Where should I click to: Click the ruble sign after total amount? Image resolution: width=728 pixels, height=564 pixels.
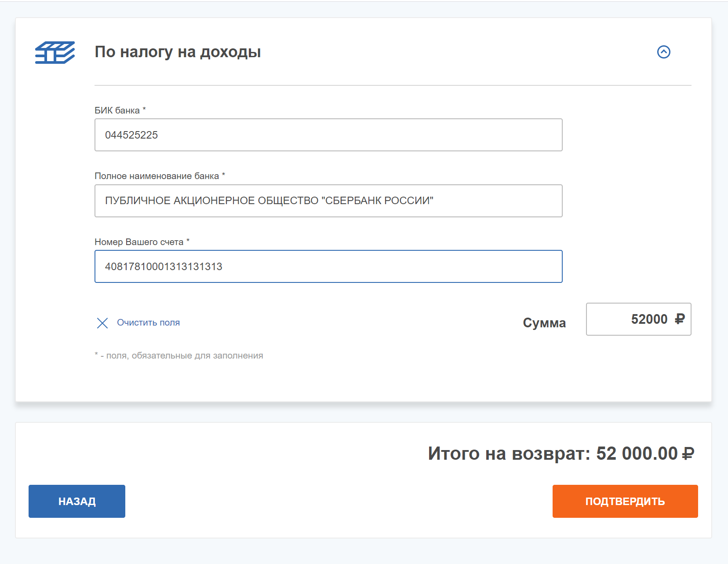(688, 454)
